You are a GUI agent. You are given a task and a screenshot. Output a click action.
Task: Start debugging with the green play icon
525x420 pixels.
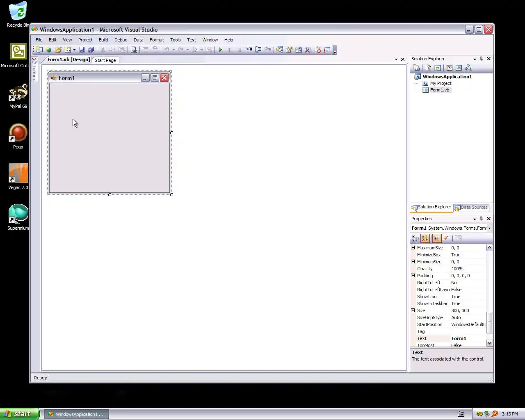coord(221,50)
